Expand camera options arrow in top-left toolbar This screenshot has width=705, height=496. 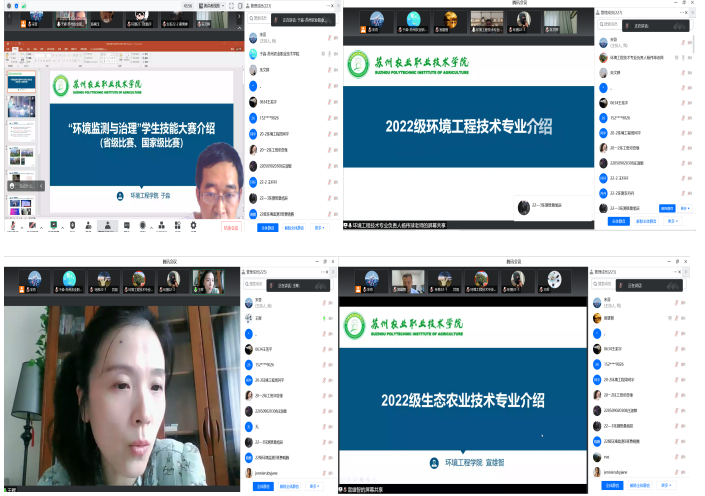(x=41, y=228)
